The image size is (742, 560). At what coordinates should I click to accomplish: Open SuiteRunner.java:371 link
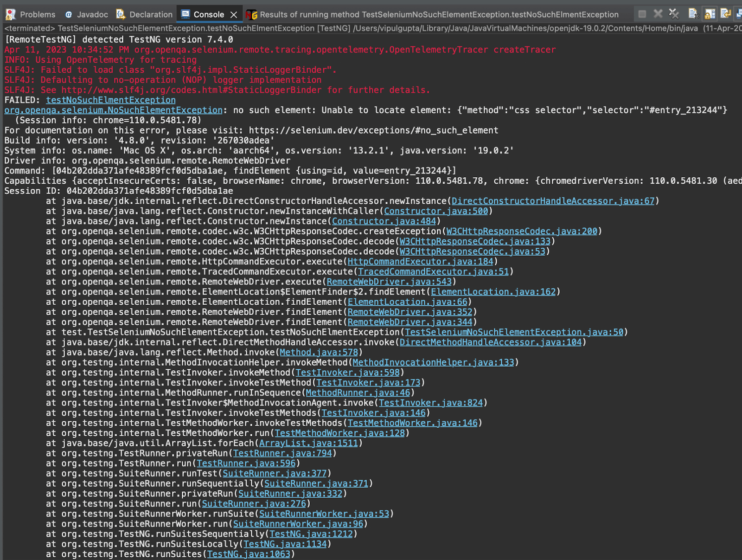point(316,483)
